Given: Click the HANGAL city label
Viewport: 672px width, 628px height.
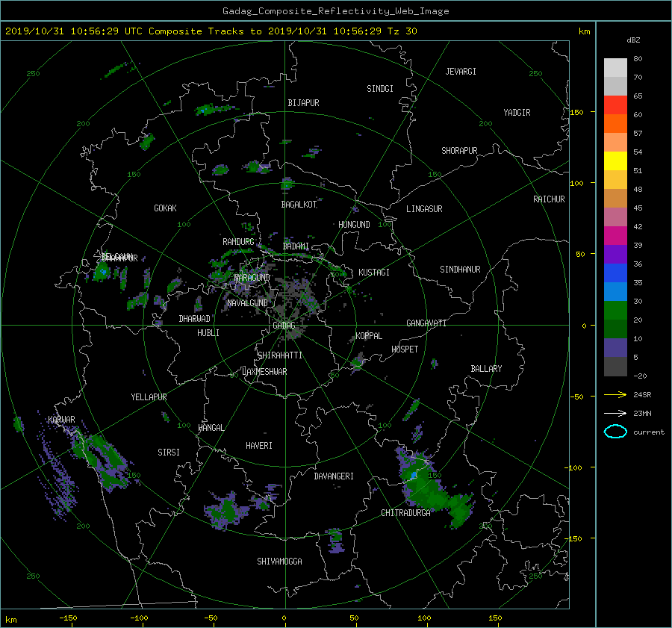Looking at the screenshot, I should point(211,428).
